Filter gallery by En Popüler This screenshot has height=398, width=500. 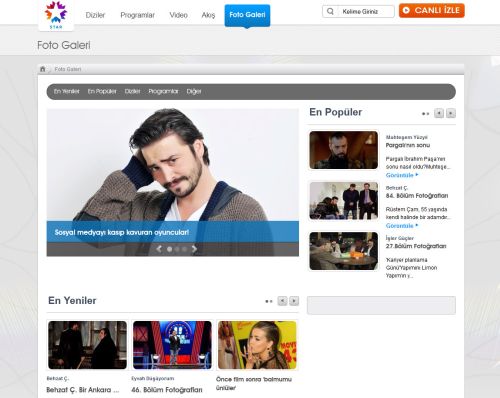(x=102, y=91)
